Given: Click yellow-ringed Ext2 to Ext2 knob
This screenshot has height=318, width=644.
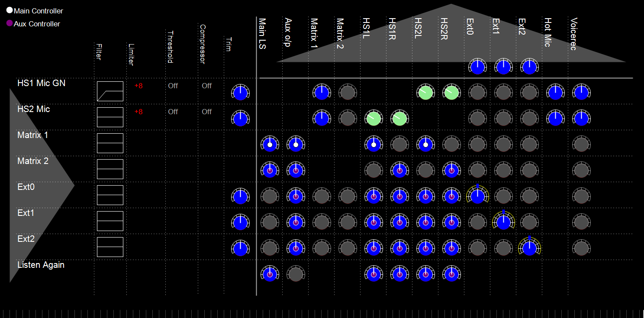Looking at the screenshot, I should (x=529, y=248).
